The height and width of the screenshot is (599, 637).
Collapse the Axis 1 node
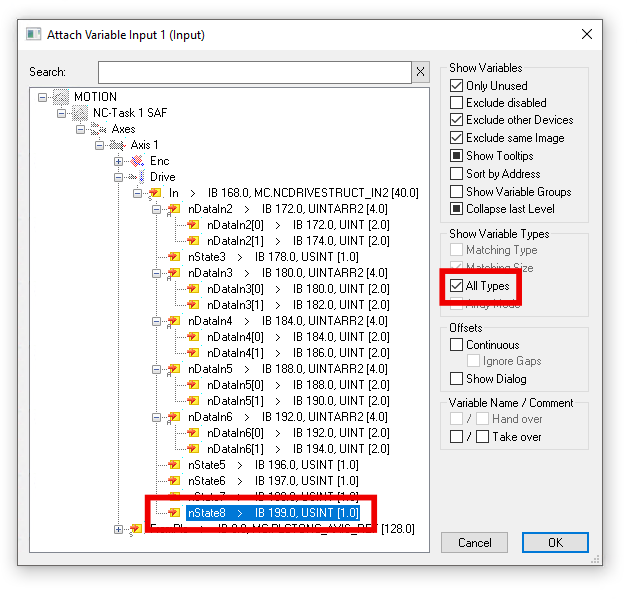tap(99, 145)
